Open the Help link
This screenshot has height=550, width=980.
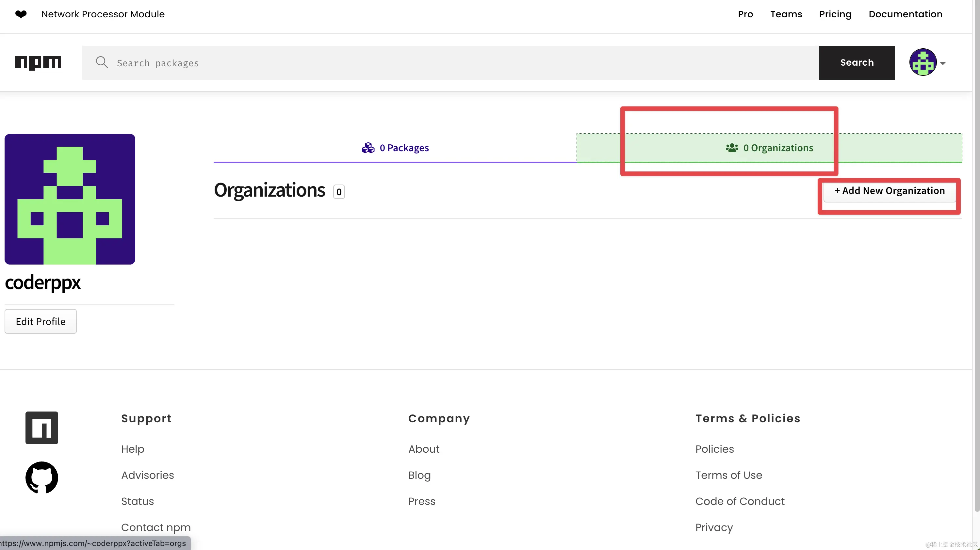pos(132,449)
